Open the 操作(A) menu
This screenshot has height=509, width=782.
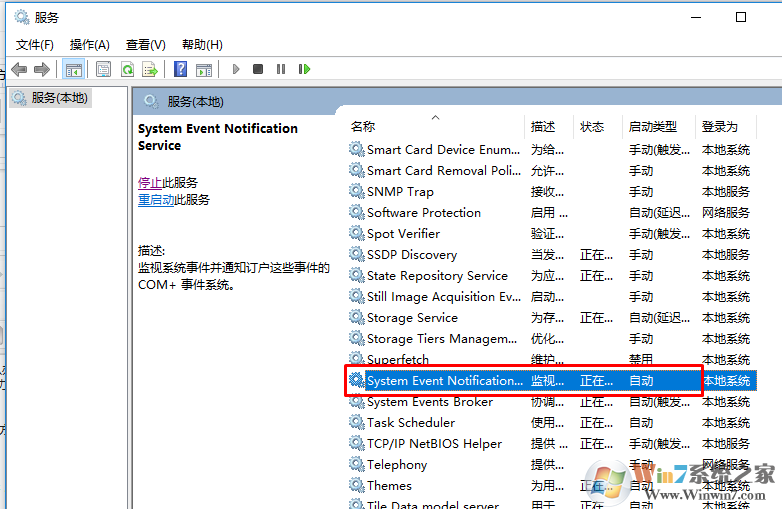tap(89, 44)
